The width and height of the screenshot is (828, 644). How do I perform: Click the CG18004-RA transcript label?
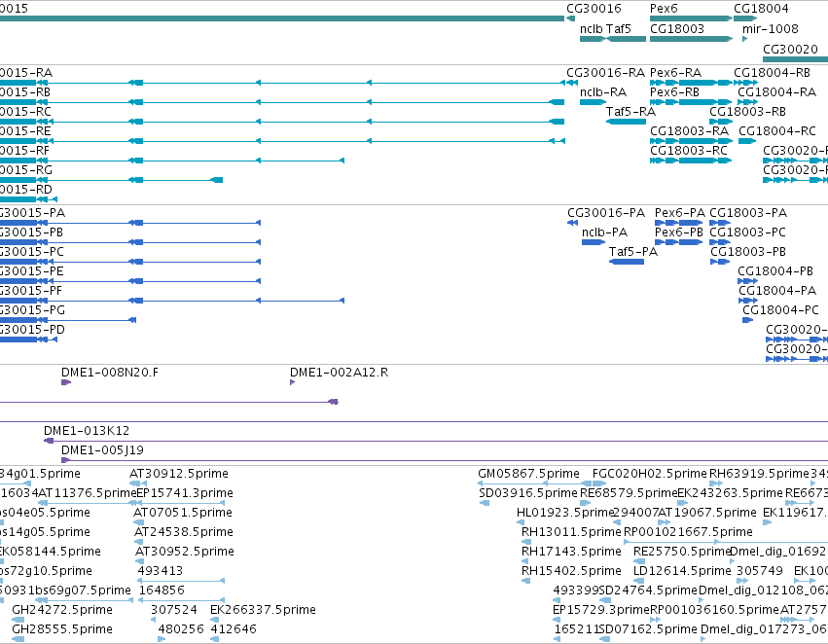click(x=776, y=91)
